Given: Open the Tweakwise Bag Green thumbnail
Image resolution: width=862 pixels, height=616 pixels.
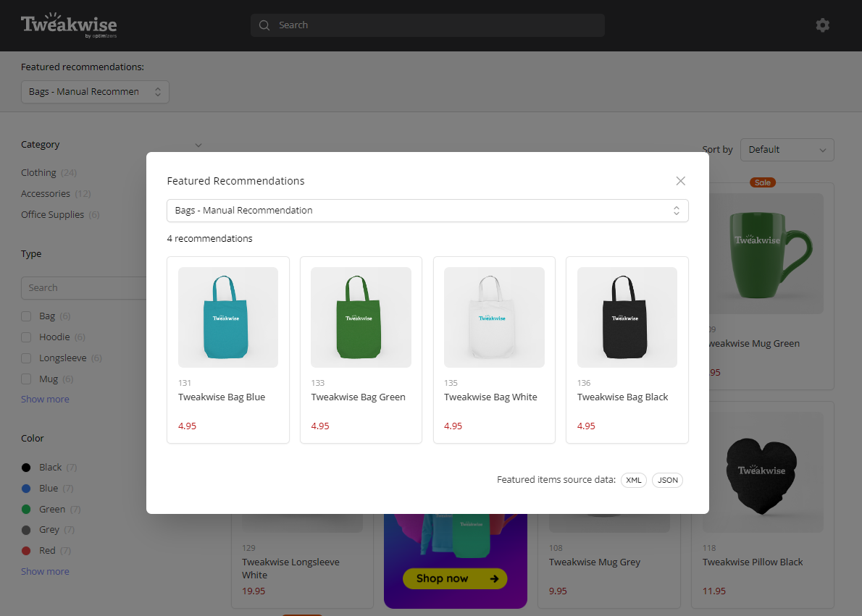Looking at the screenshot, I should pos(361,317).
